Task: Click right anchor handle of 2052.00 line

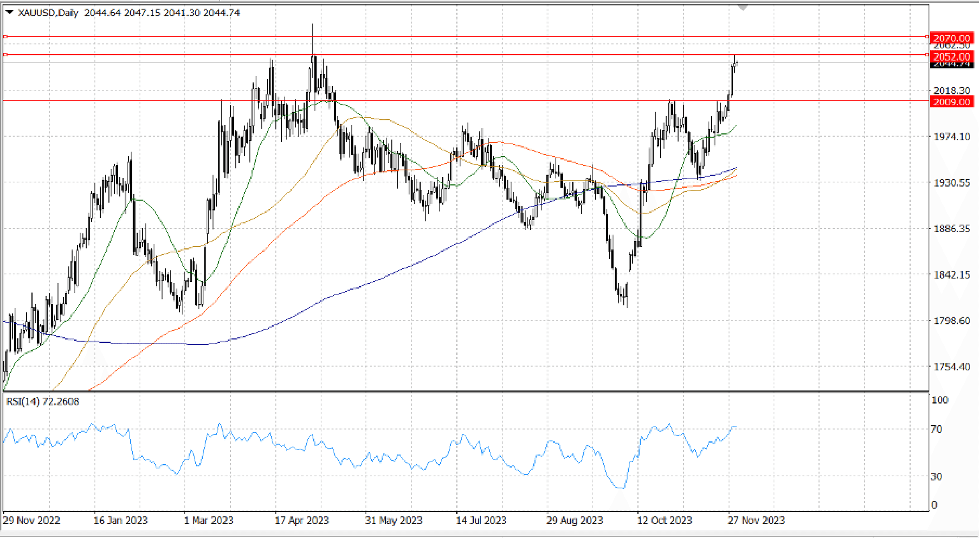Action: 926,55
